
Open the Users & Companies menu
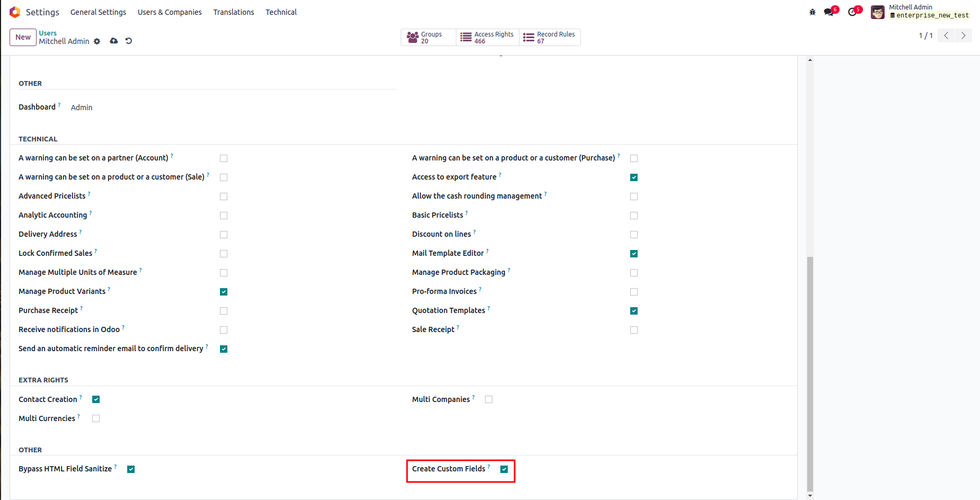coord(170,12)
